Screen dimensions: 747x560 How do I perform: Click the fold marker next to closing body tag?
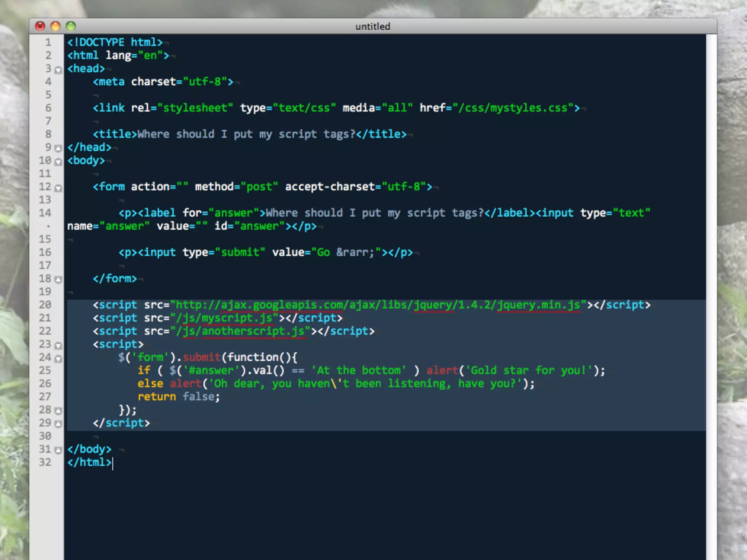(x=58, y=450)
